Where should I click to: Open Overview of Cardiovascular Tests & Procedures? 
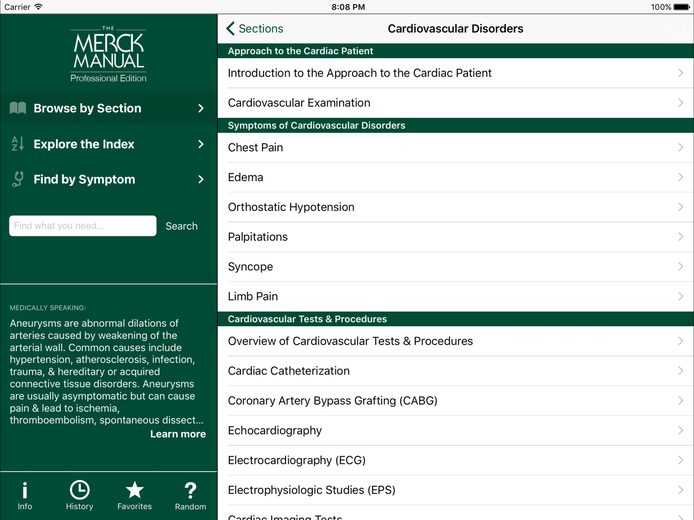tap(455, 341)
